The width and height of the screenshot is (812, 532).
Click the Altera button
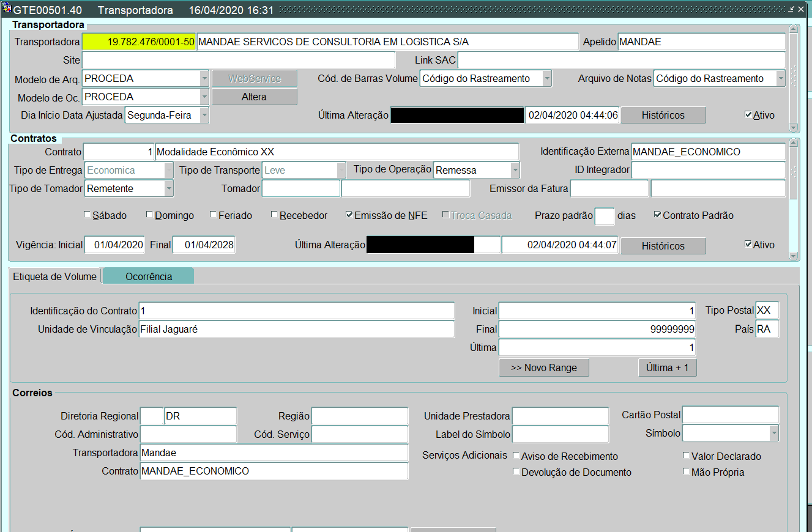pos(254,97)
